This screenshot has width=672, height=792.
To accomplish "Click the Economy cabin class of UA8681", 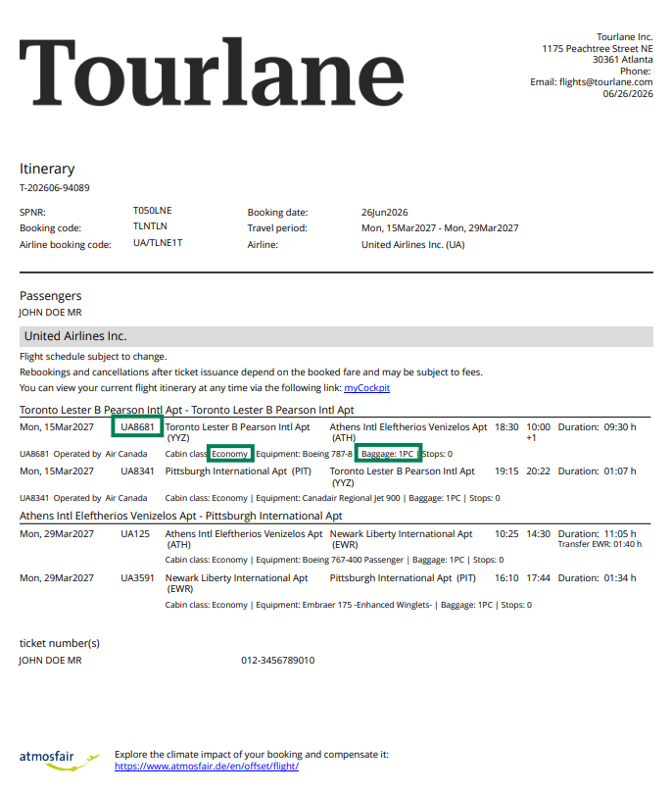I will coord(230,454).
